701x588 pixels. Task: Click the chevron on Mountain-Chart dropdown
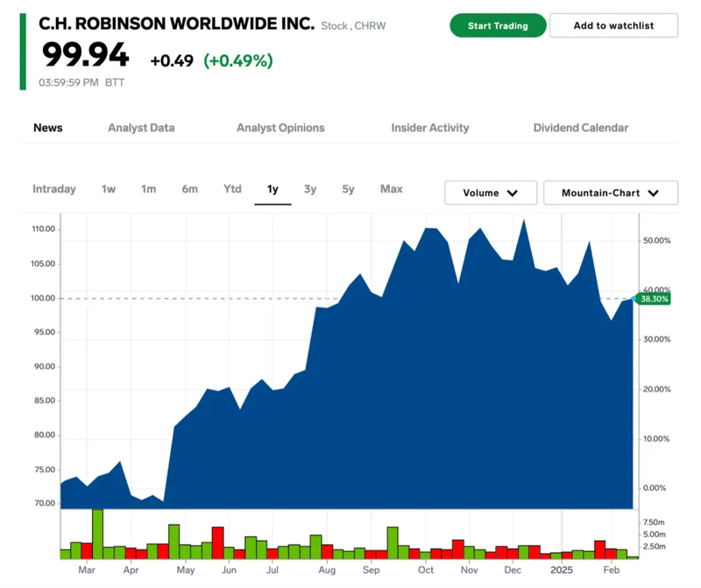(653, 193)
